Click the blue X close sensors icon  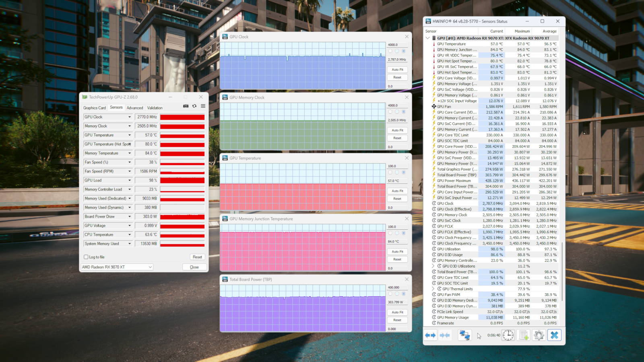554,335
